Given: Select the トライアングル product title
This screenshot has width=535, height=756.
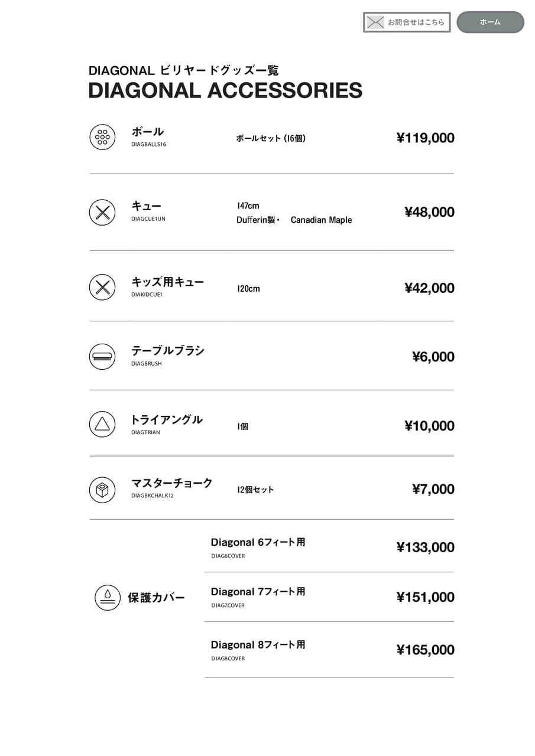Looking at the screenshot, I should [x=167, y=420].
